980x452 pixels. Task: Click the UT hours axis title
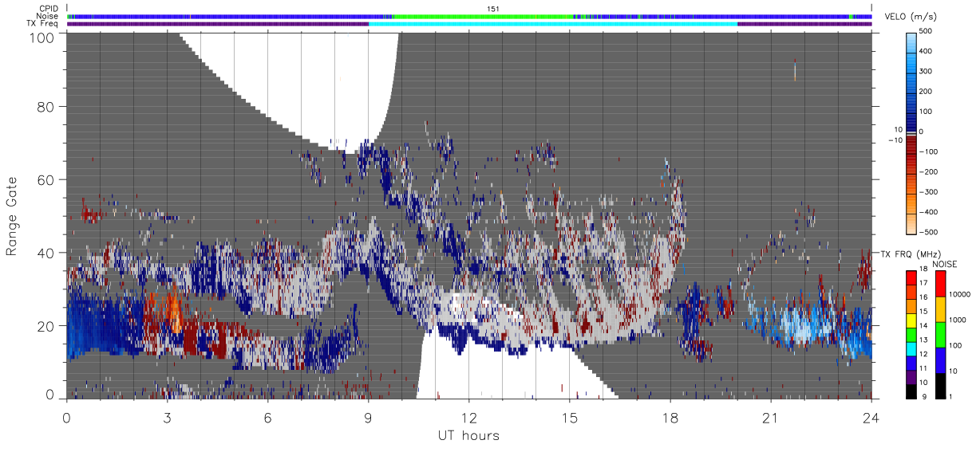click(x=468, y=435)
